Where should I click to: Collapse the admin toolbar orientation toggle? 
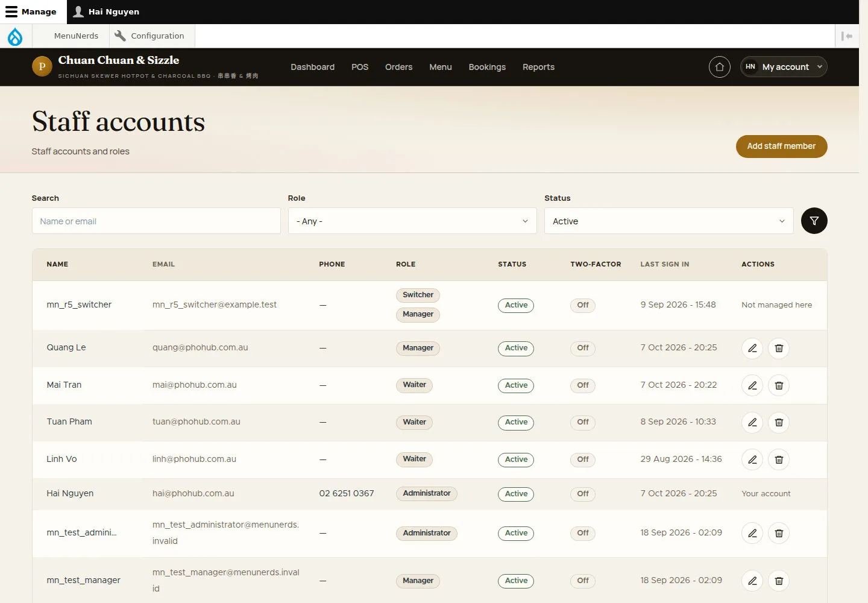(847, 36)
